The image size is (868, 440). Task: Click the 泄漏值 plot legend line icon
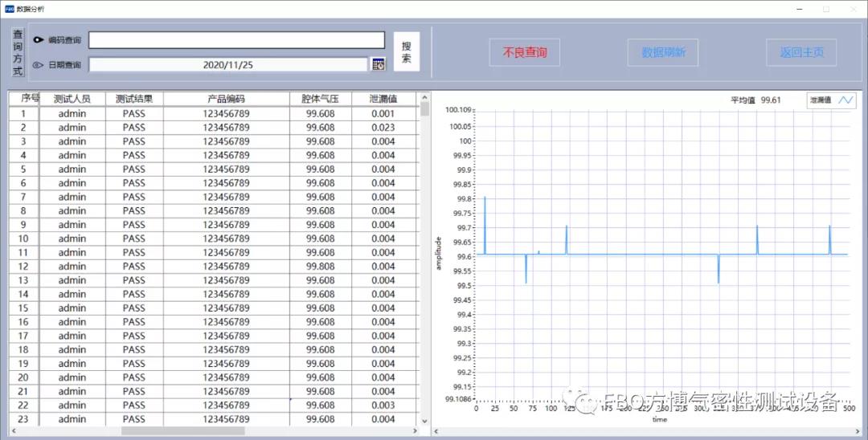click(x=845, y=100)
